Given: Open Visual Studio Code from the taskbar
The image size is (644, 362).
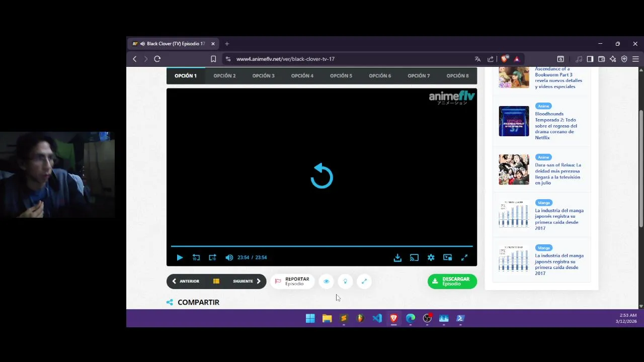Looking at the screenshot, I should coord(377,318).
